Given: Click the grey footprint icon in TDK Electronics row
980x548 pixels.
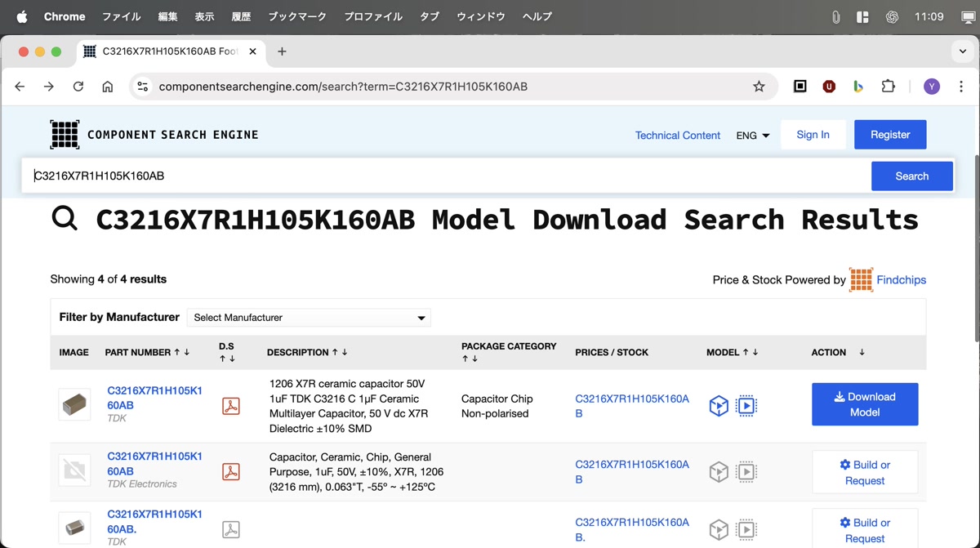Looking at the screenshot, I should pyautogui.click(x=746, y=471).
